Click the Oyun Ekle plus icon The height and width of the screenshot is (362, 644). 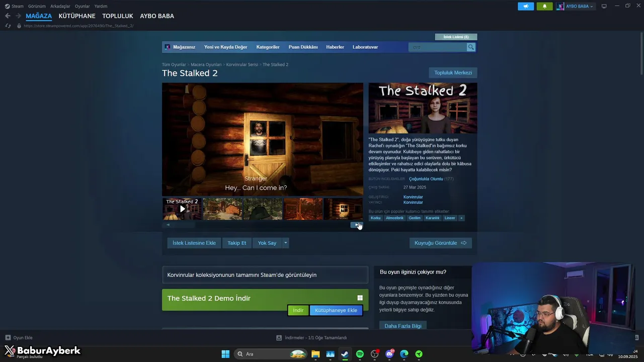[x=8, y=337]
